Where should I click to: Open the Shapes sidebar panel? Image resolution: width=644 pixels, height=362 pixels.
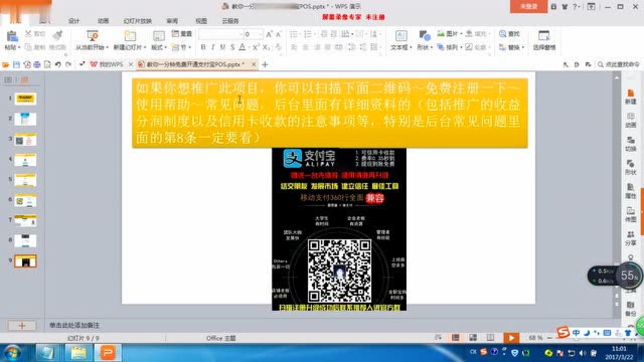click(630, 166)
